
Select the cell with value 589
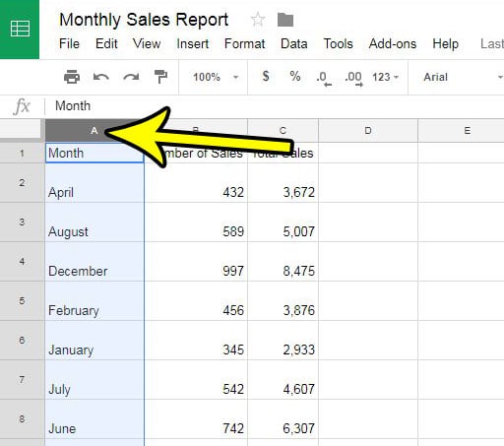196,223
